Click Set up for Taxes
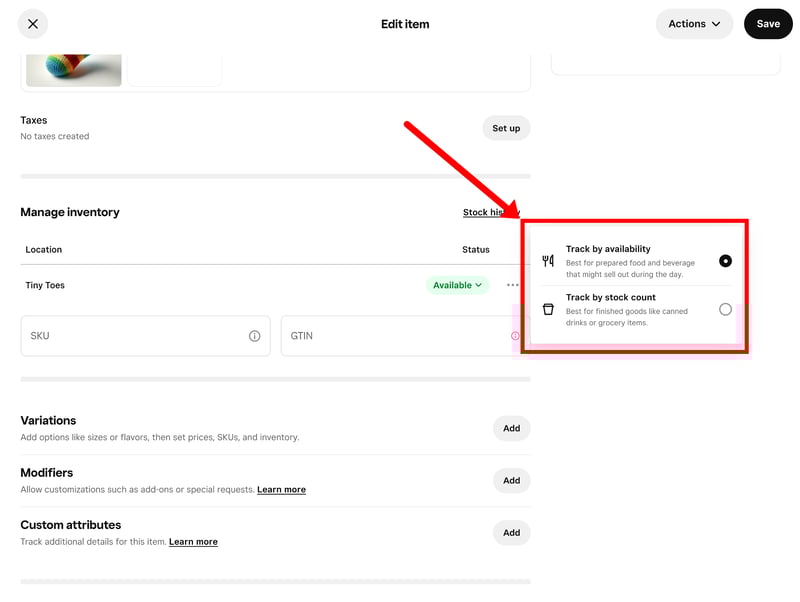The height and width of the screenshot is (602, 800). [506, 128]
